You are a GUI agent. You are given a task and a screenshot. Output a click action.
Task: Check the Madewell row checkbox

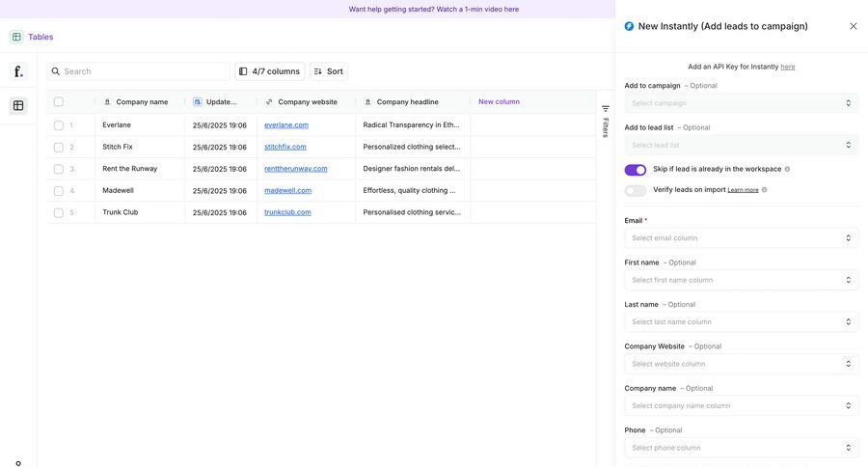tap(59, 191)
